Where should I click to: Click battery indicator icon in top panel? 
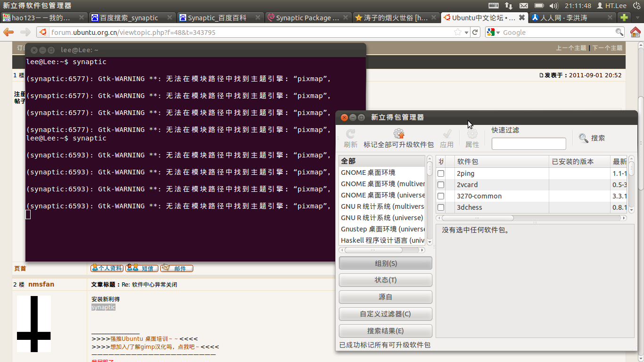tap(539, 6)
